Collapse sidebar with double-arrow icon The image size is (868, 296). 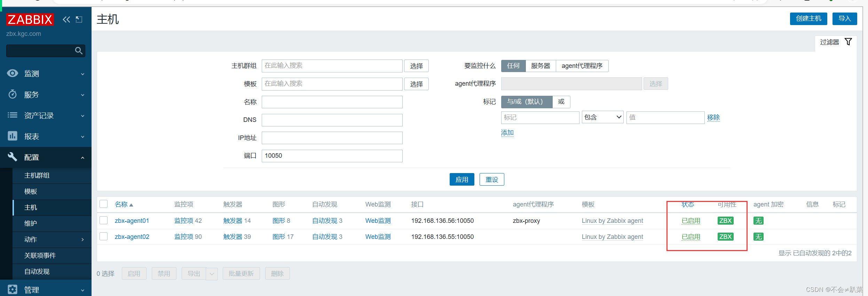66,20
